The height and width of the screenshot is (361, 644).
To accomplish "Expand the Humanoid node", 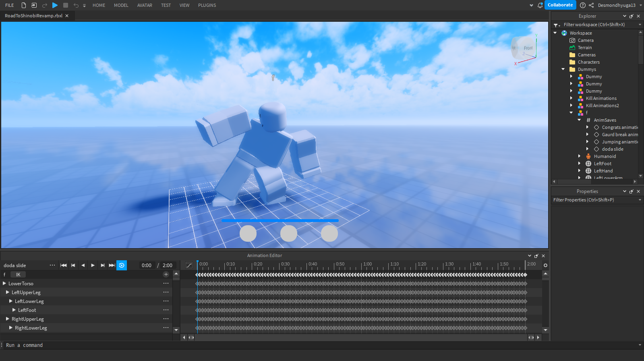I will coord(580,156).
